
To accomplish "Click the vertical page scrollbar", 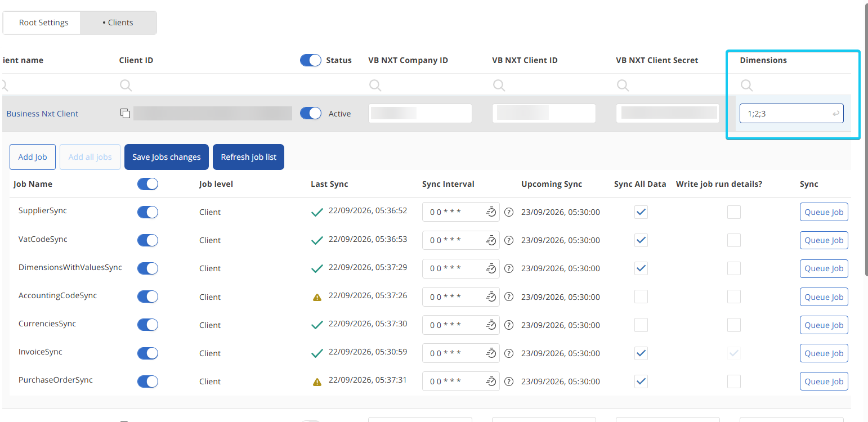I will tap(866, 141).
